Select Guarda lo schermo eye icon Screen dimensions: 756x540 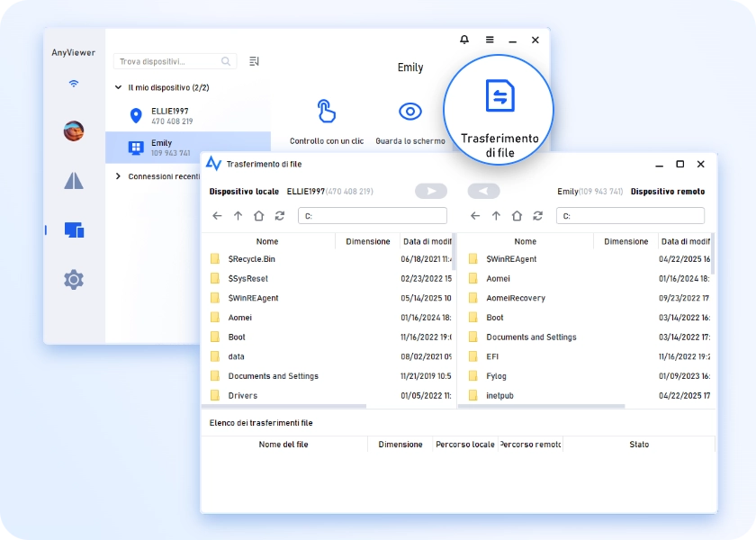pos(410,112)
